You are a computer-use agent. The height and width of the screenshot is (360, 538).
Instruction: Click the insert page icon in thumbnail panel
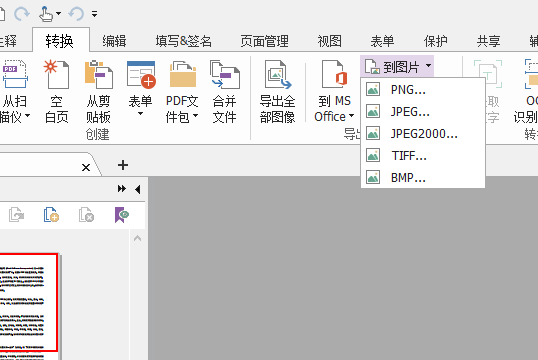click(x=51, y=215)
